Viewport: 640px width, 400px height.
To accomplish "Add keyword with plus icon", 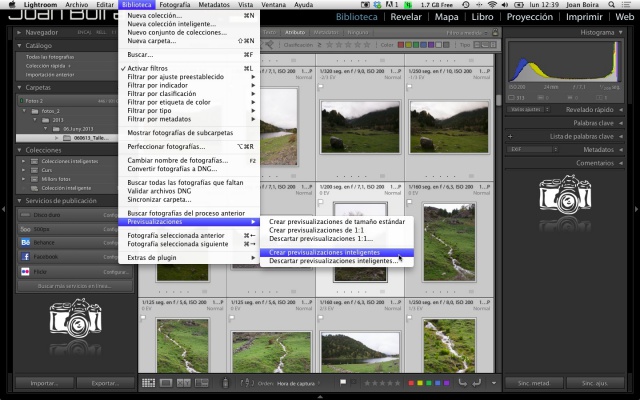I will point(510,137).
